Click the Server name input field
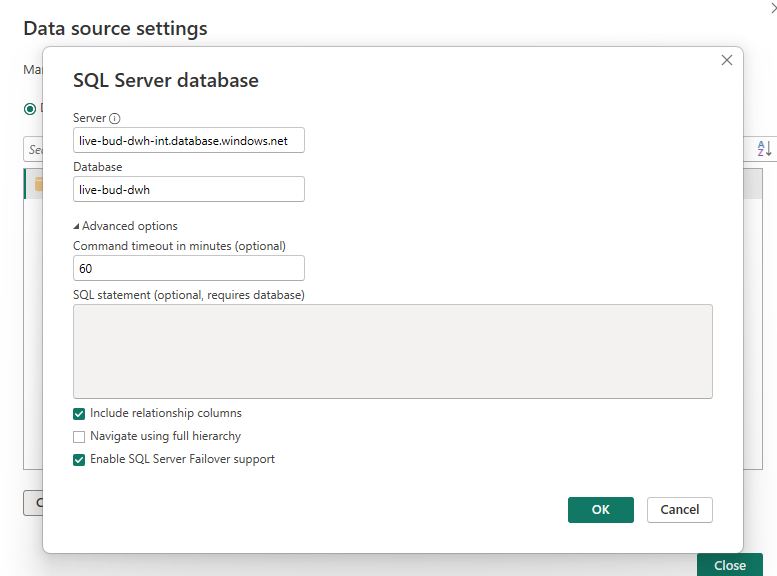Image resolution: width=777 pixels, height=576 pixels. (x=189, y=140)
